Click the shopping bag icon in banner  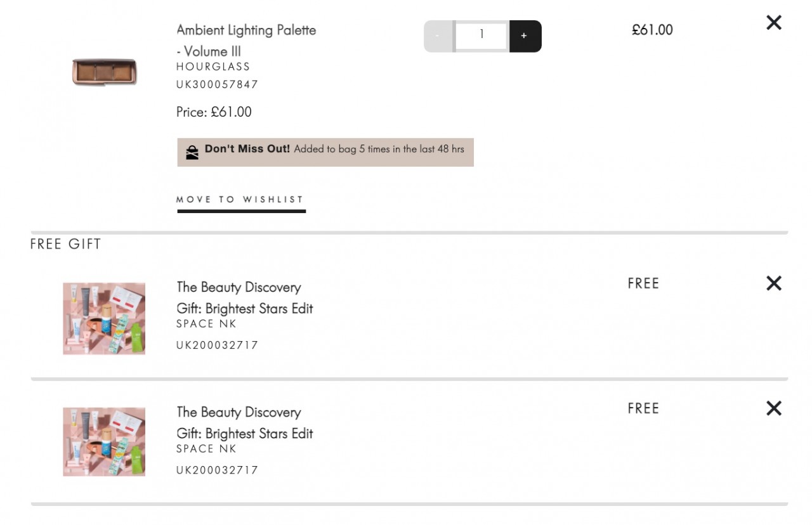tap(192, 153)
